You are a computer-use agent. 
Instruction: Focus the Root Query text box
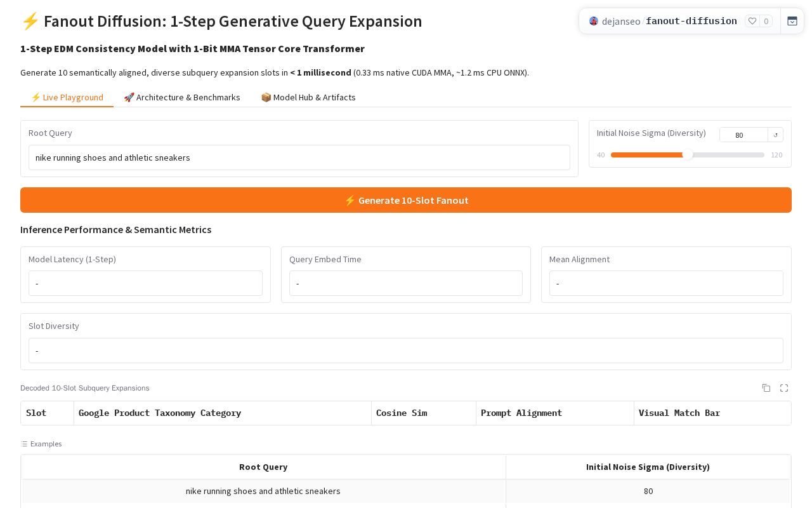[299, 157]
